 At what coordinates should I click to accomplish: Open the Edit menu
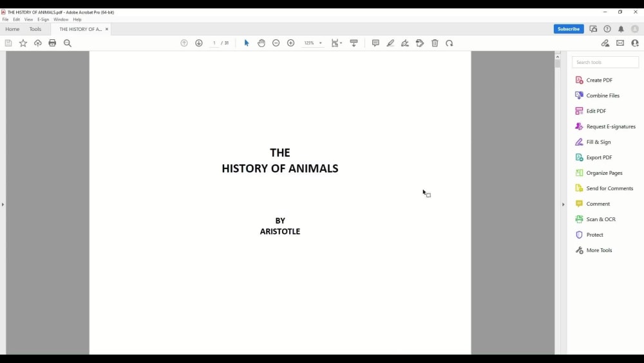tap(17, 19)
